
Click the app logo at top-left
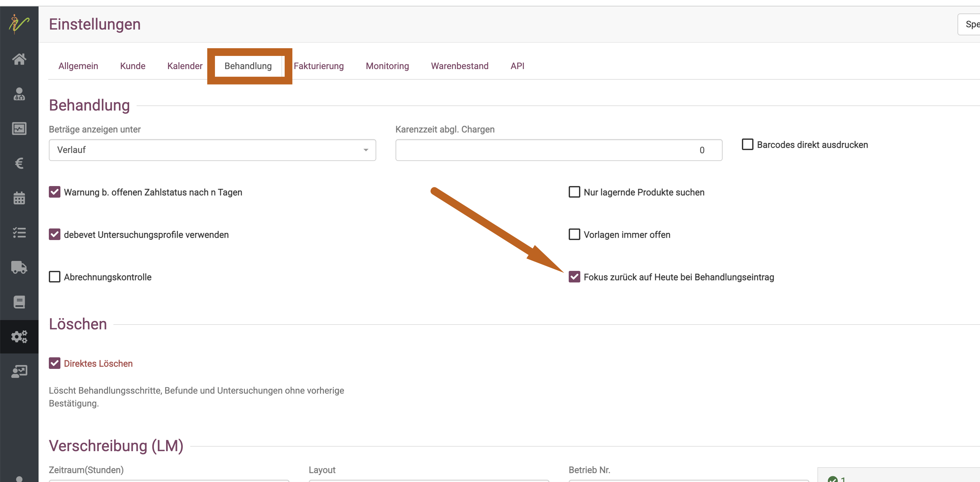(19, 24)
